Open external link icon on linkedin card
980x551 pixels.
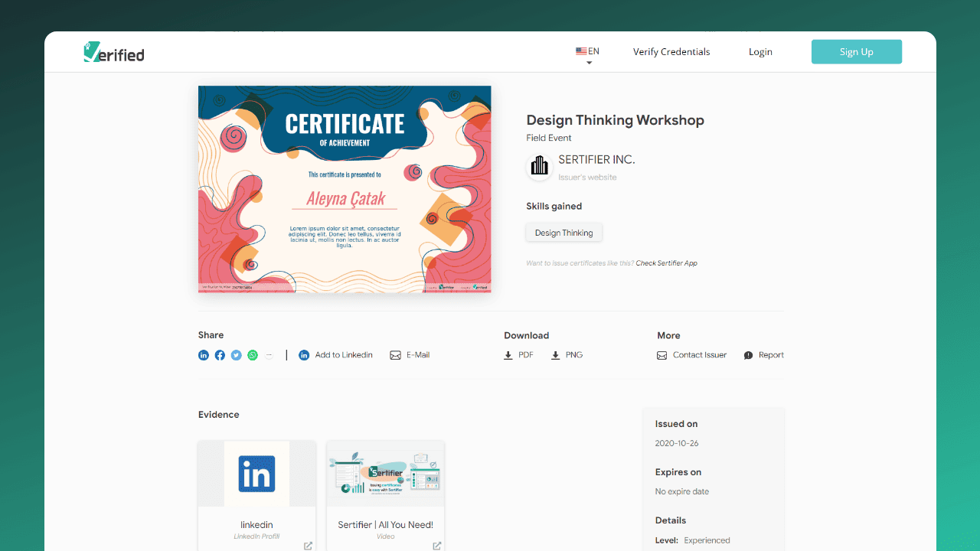(308, 546)
